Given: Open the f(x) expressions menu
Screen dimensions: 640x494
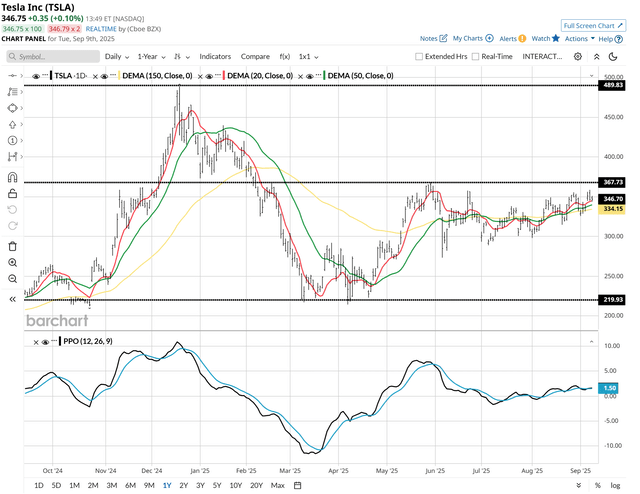Looking at the screenshot, I should 285,56.
